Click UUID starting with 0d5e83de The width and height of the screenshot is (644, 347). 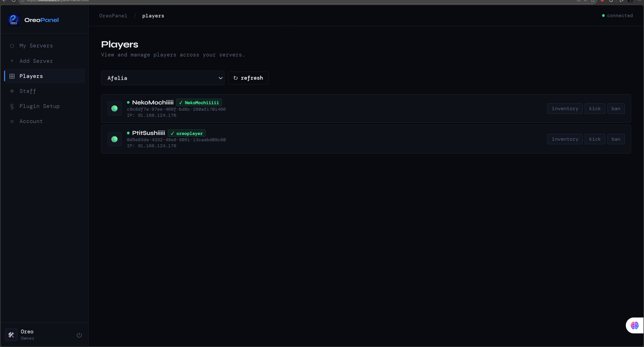176,140
